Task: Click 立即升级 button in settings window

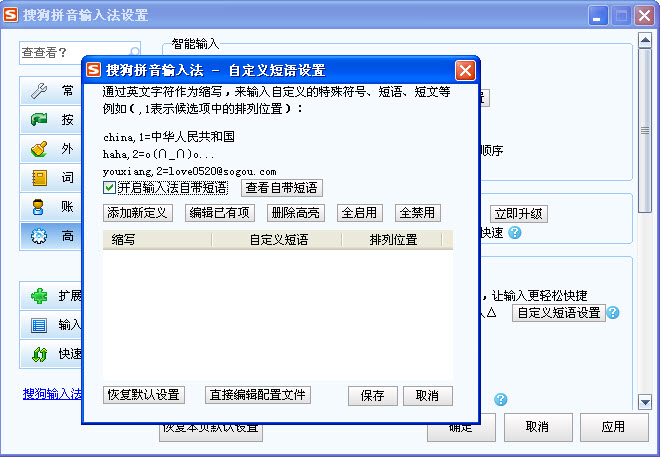Action: point(519,214)
